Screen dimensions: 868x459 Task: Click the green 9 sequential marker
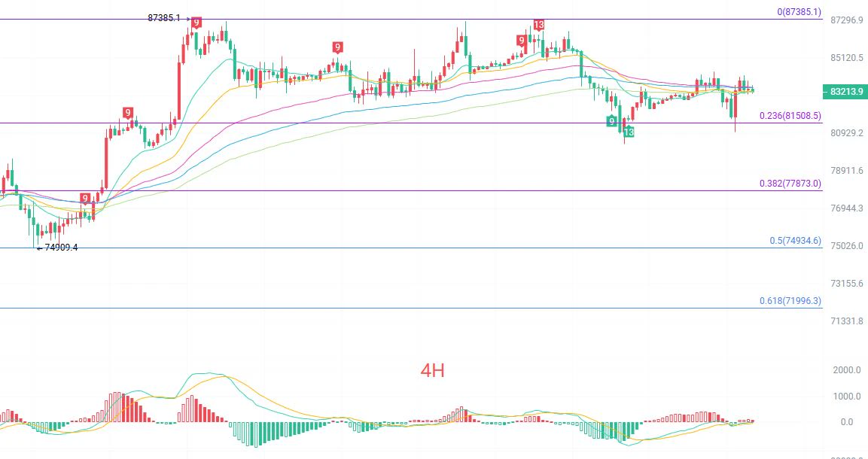point(611,120)
